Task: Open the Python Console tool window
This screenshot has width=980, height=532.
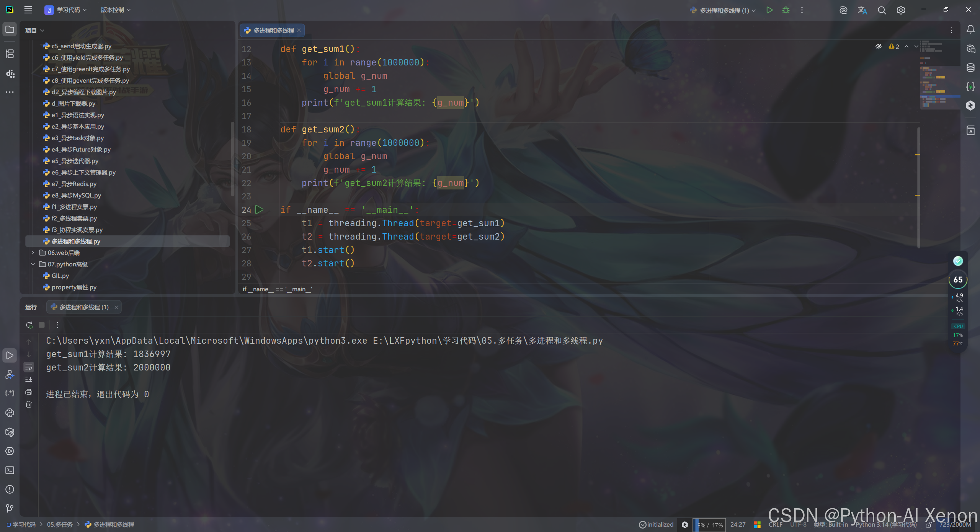Action: (x=10, y=413)
